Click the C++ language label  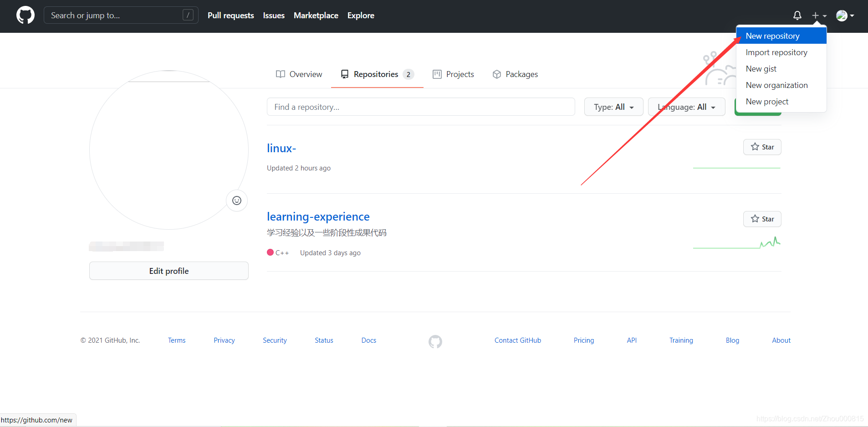point(278,253)
